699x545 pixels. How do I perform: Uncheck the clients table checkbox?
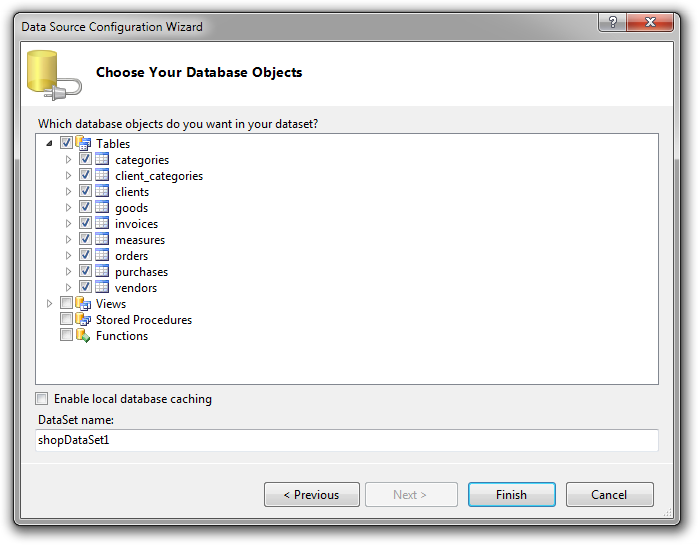(85, 191)
